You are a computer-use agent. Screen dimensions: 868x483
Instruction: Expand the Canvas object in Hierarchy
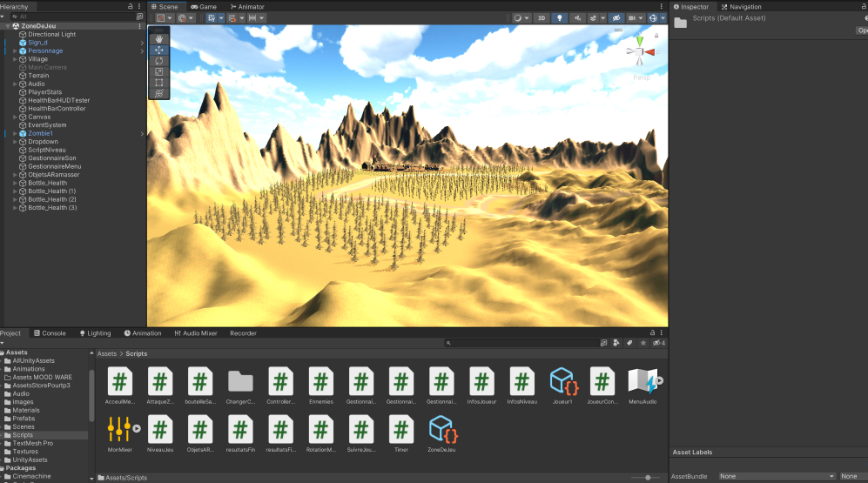coord(15,117)
